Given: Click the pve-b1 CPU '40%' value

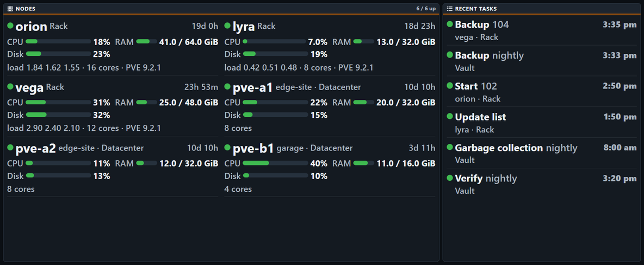Looking at the screenshot, I should coord(319,163).
